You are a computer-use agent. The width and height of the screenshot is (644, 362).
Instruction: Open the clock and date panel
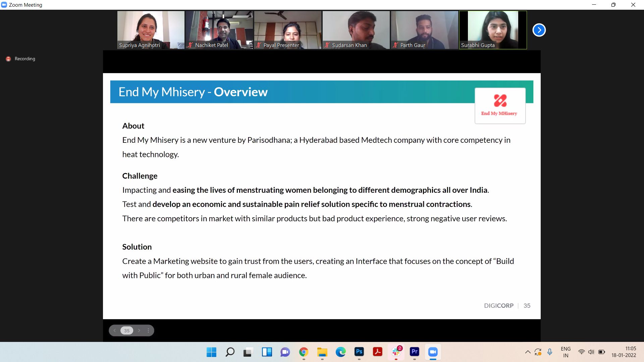click(624, 352)
